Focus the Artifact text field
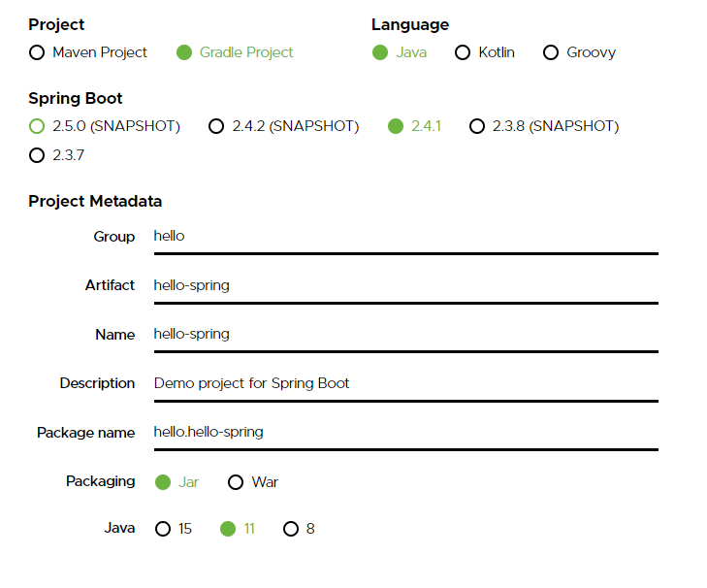Image resolution: width=707 pixels, height=588 pixels. pos(405,285)
